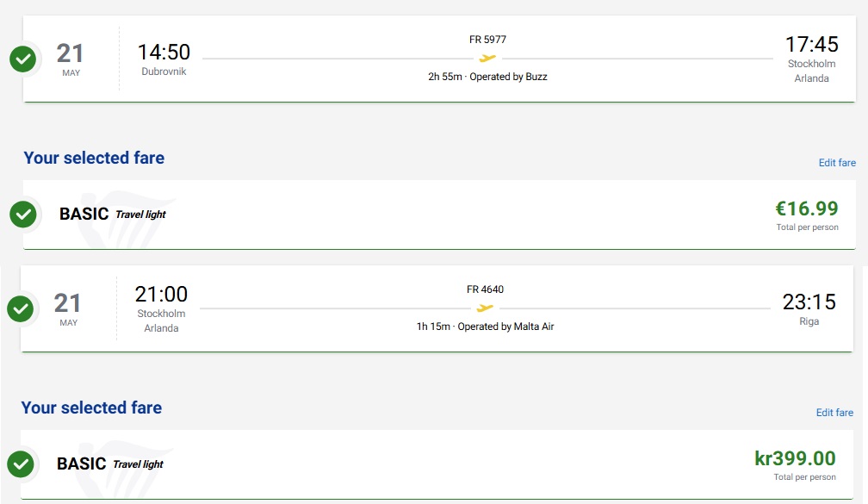Click the yellow plane icon under FR 5977
Screen dimensions: 868x504
[x=487, y=59]
